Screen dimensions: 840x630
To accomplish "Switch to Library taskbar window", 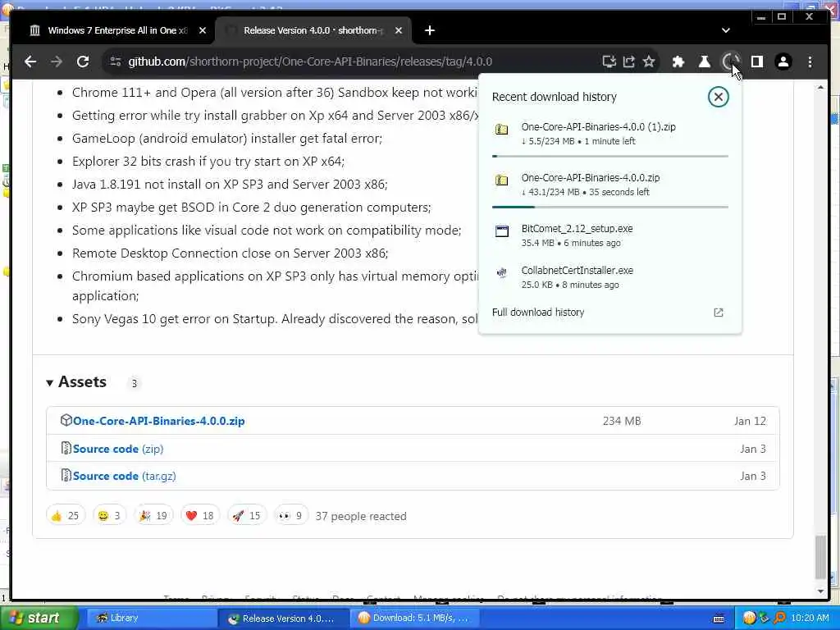I will pyautogui.click(x=150, y=619).
